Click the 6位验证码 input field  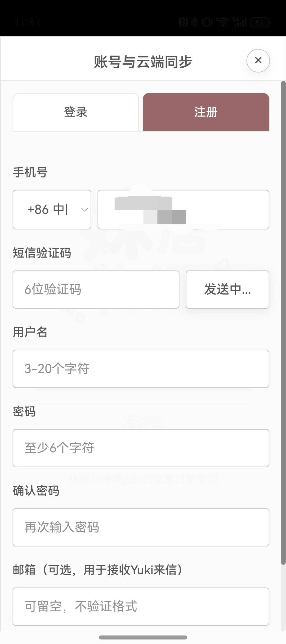coord(96,289)
